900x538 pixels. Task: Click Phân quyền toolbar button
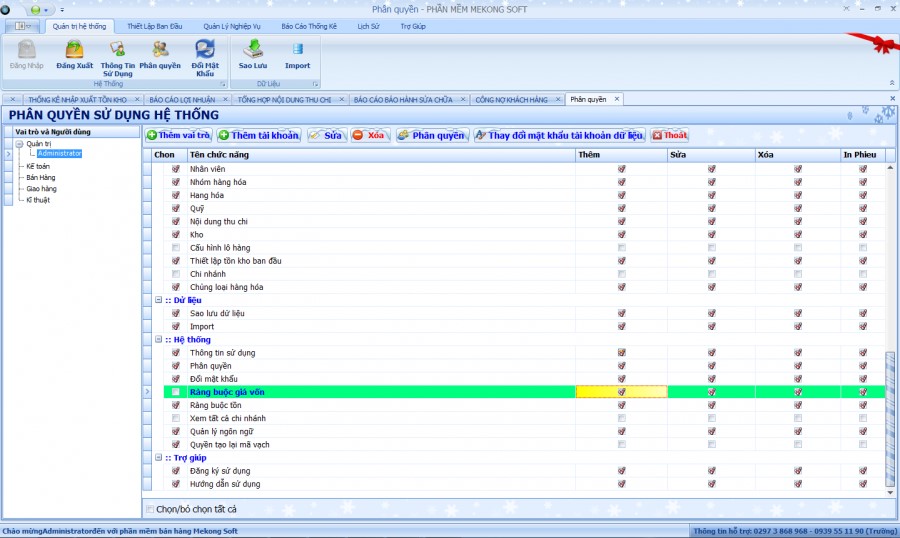pyautogui.click(x=432, y=136)
